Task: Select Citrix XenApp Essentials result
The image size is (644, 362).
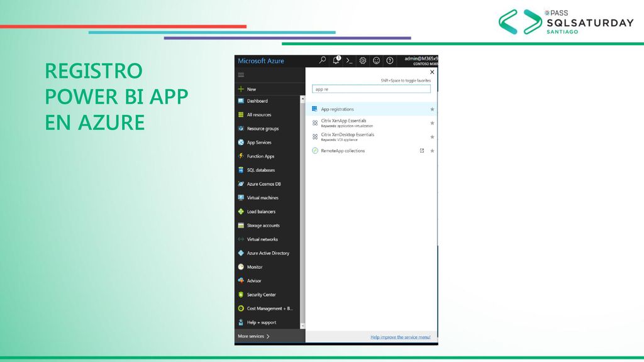Action: [x=372, y=123]
